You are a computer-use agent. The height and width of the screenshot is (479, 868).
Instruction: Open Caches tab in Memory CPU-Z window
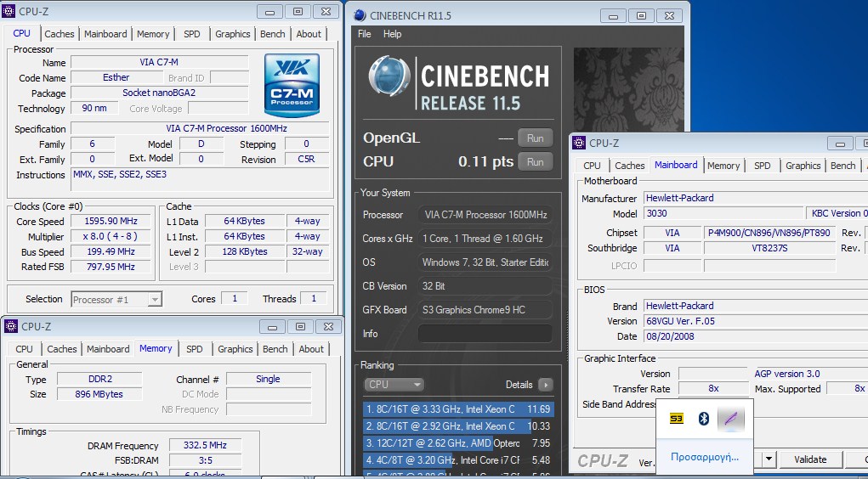[61, 349]
